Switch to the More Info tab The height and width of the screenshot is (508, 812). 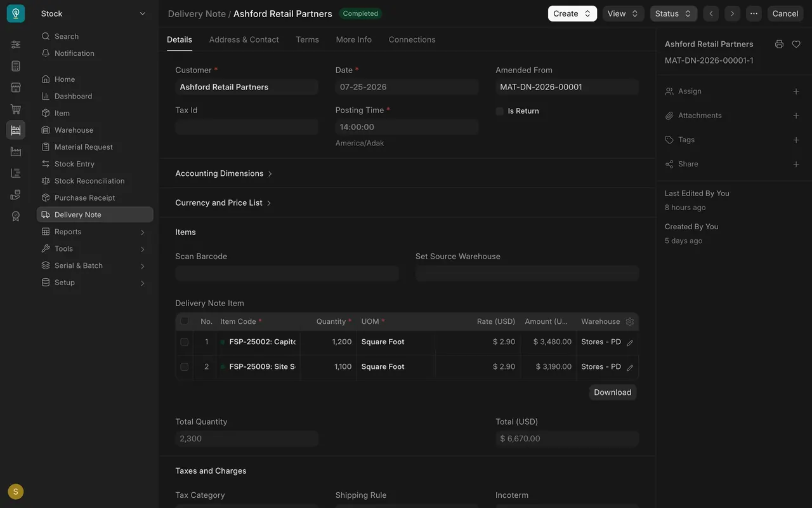tap(354, 39)
